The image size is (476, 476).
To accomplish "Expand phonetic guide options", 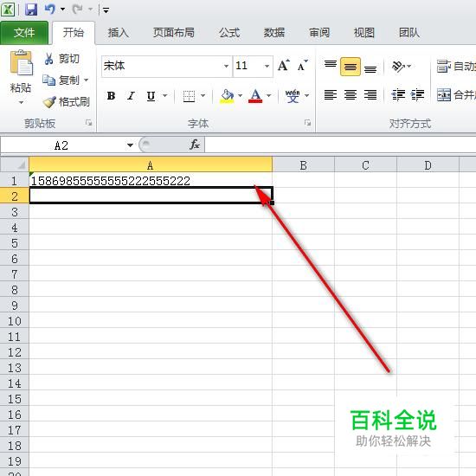I will point(307,96).
